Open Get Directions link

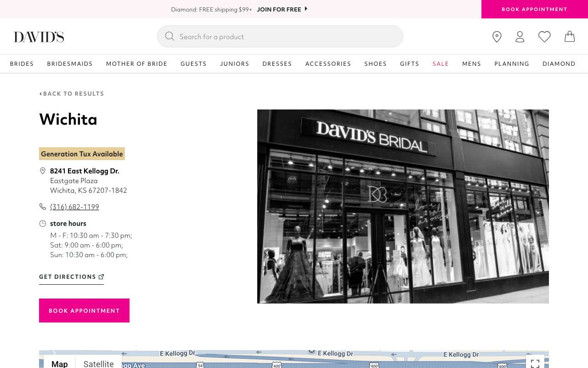point(71,277)
